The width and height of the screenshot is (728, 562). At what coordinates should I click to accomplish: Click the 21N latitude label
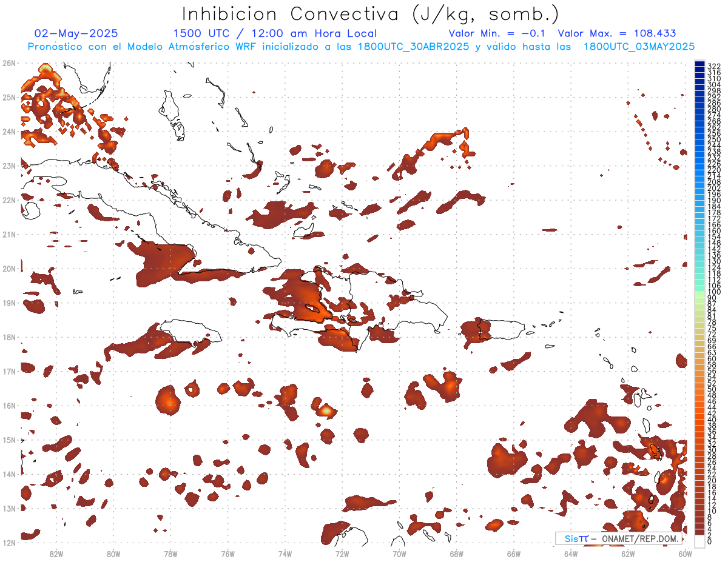pos(8,234)
